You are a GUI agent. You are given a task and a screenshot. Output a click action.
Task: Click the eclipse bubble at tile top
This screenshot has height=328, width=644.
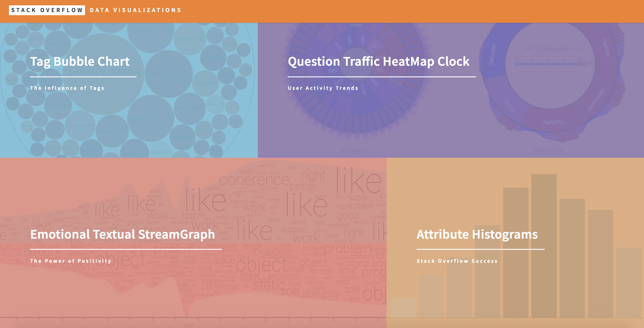click(151, 30)
